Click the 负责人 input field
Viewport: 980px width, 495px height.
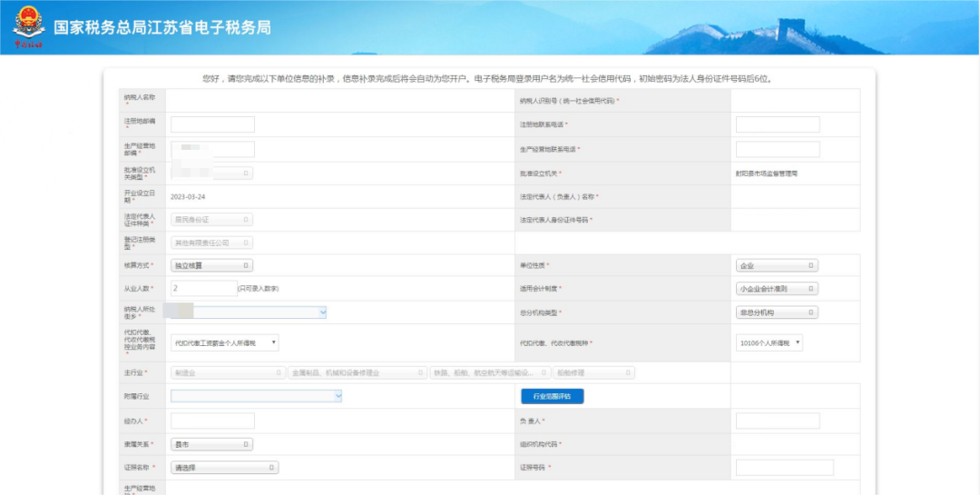pyautogui.click(x=777, y=421)
